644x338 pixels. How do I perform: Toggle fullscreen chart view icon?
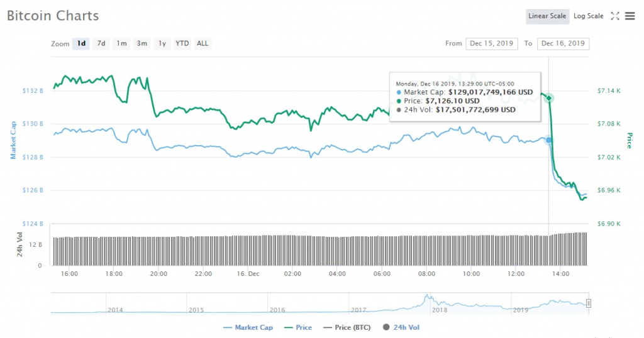(x=615, y=16)
